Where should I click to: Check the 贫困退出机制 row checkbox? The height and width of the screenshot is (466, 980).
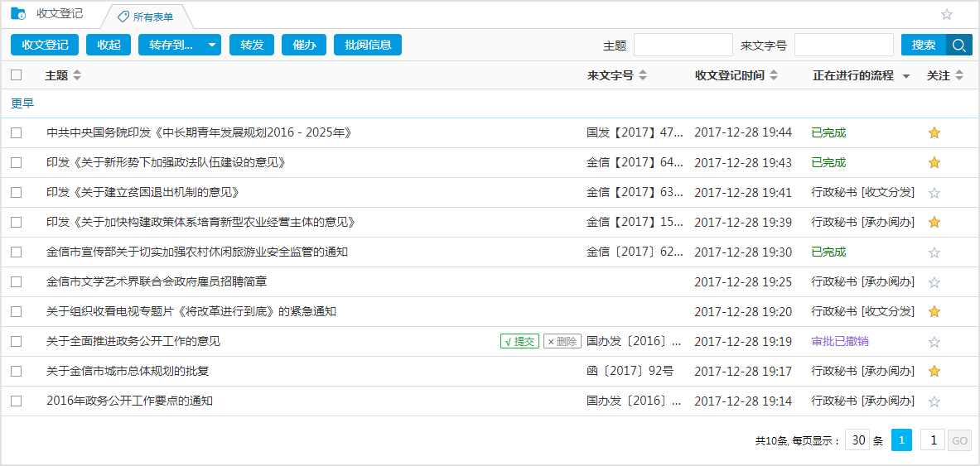[17, 192]
